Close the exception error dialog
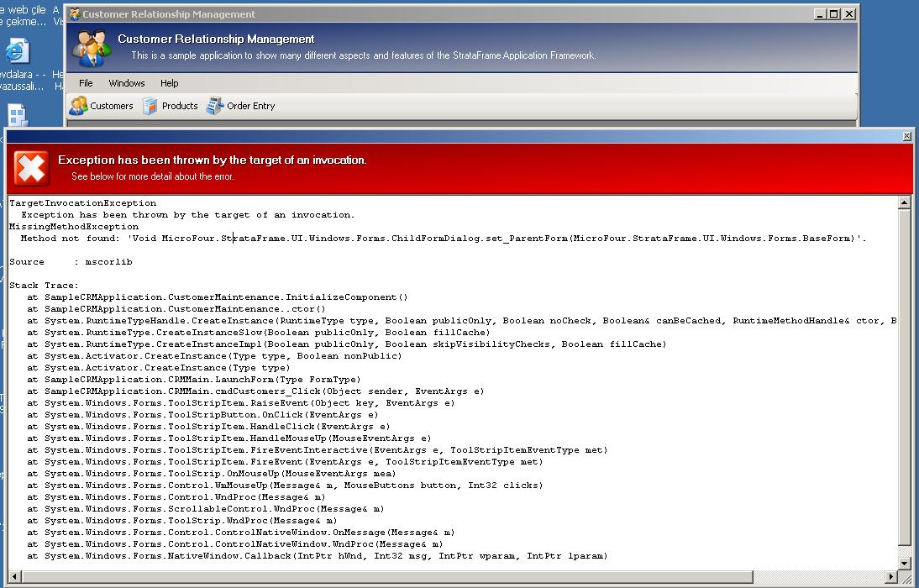The height and width of the screenshot is (588, 919). [x=906, y=136]
